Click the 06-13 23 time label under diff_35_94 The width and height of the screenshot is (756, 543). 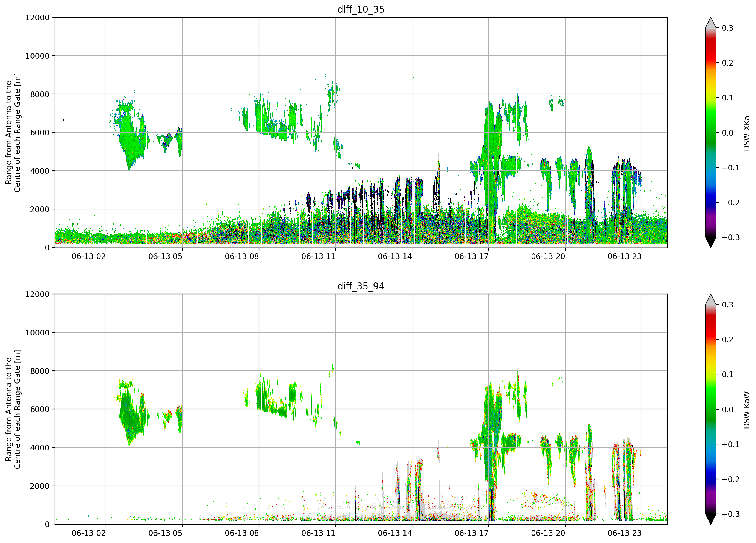tap(625, 533)
